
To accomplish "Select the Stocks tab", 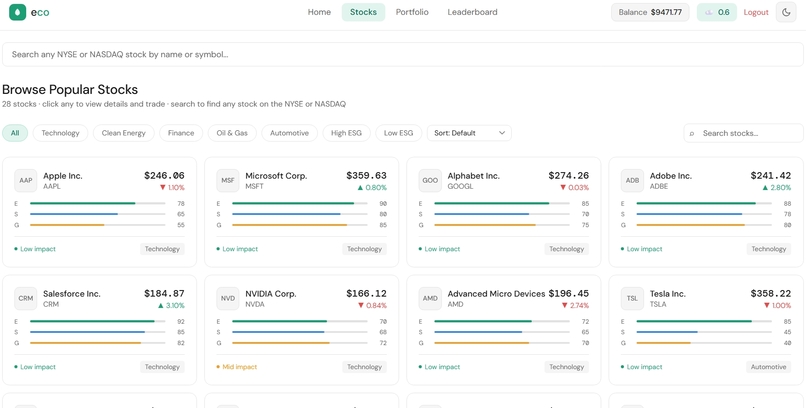I will click(363, 12).
